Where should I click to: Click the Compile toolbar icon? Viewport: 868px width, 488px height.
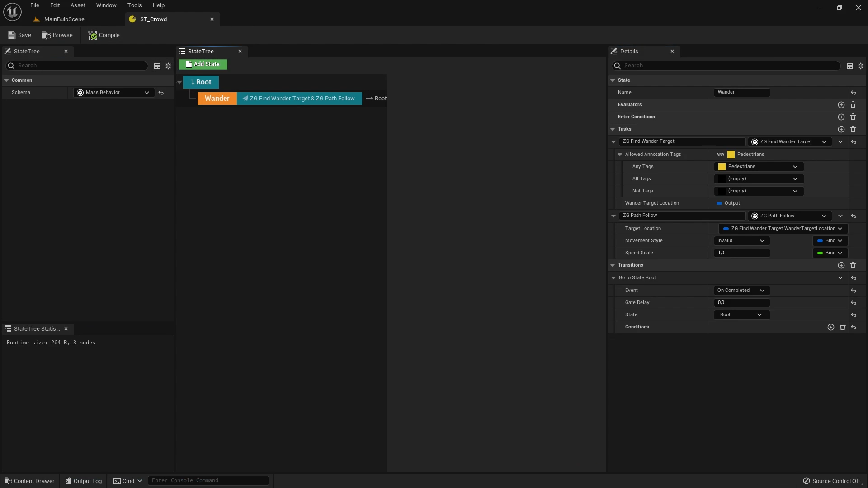[93, 35]
